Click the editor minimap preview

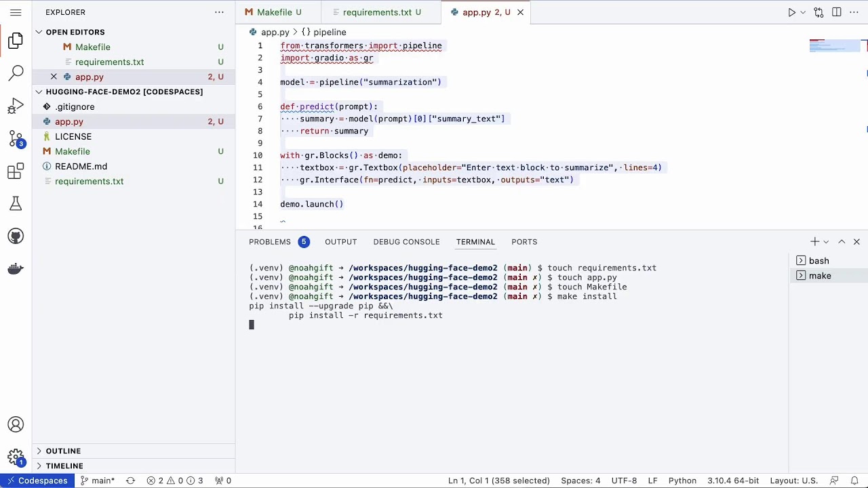(x=835, y=46)
